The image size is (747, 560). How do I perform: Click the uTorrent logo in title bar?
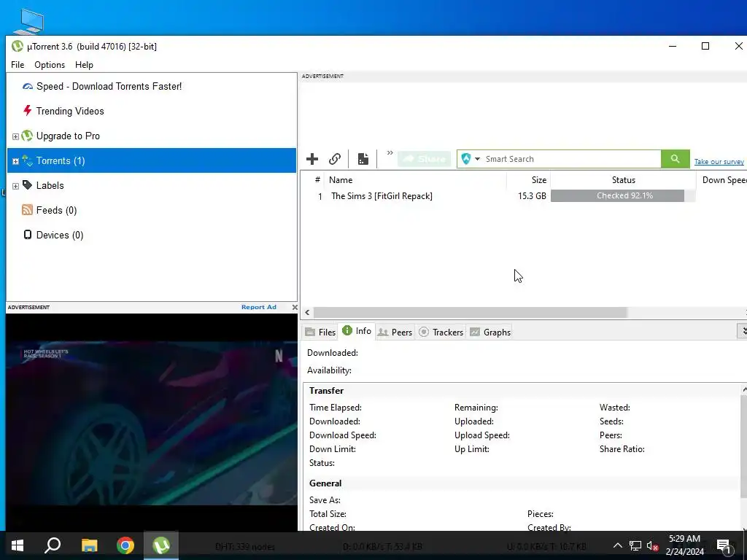pos(18,46)
